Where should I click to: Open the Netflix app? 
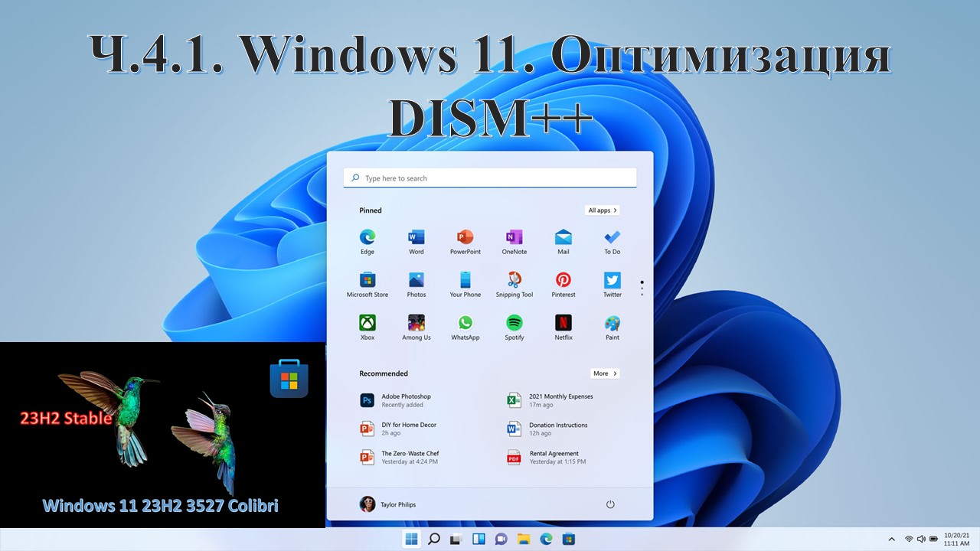(x=563, y=328)
